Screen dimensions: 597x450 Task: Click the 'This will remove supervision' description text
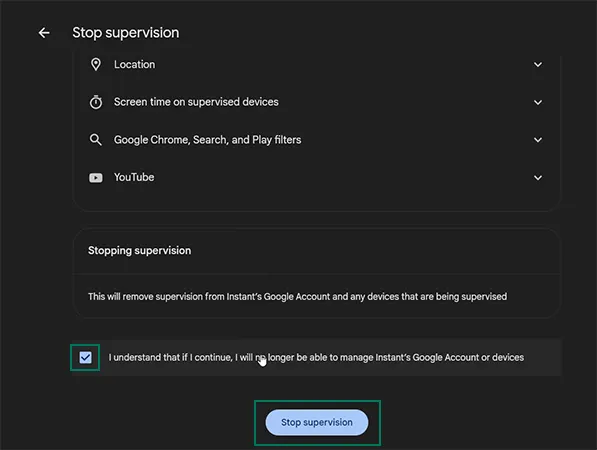[x=297, y=297]
